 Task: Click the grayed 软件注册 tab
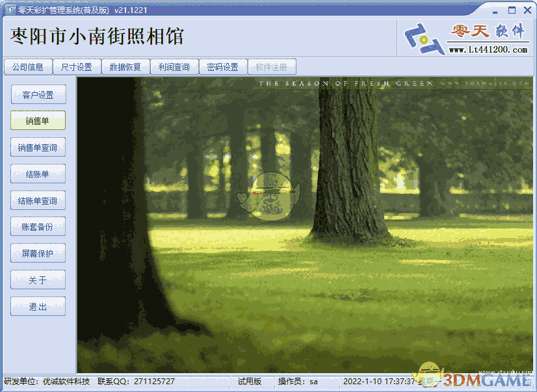coord(272,66)
